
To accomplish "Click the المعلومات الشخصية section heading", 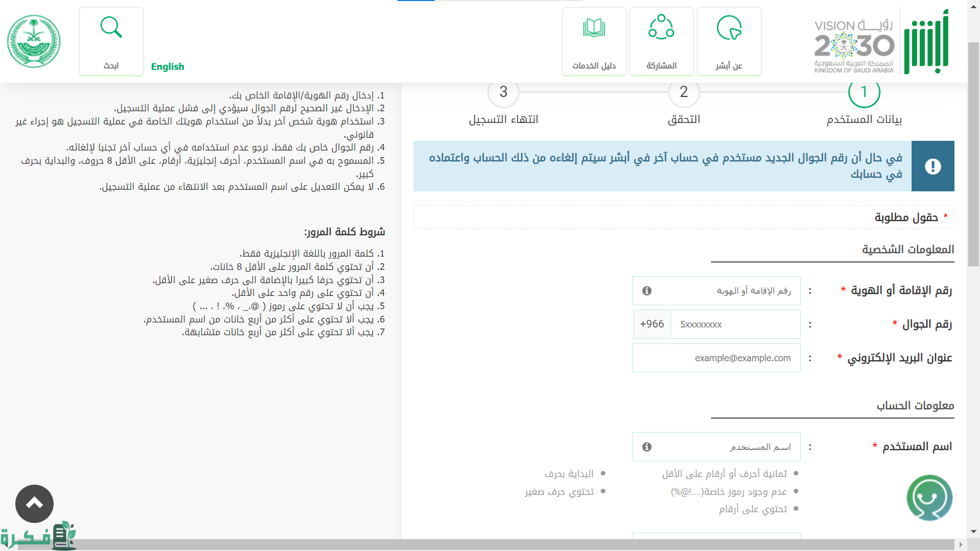I will [x=908, y=249].
